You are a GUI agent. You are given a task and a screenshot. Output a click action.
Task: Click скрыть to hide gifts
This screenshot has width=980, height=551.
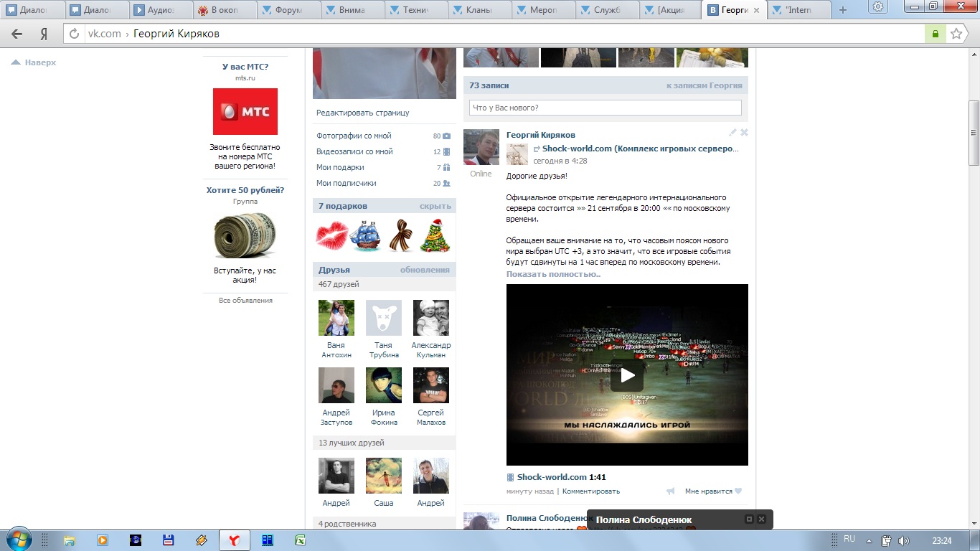[x=435, y=206]
